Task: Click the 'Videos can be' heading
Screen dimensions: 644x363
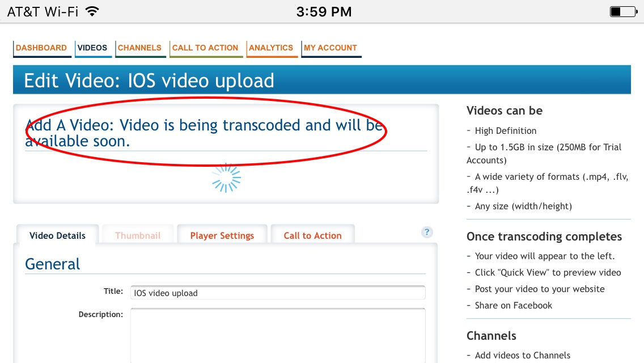Action: 505,111
